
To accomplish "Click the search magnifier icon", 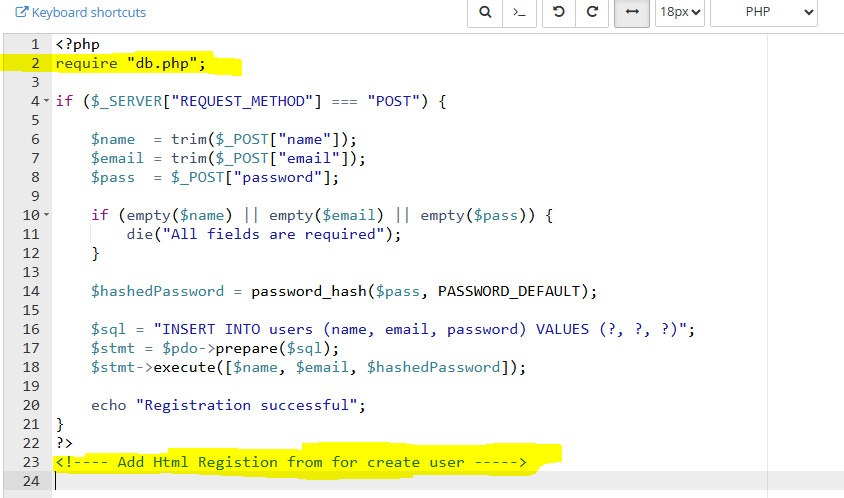I will (485, 13).
